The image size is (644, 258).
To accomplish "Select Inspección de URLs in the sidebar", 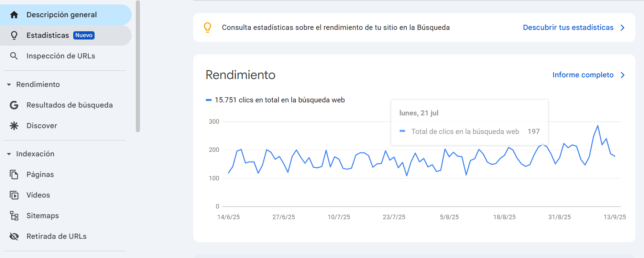I will point(61,56).
